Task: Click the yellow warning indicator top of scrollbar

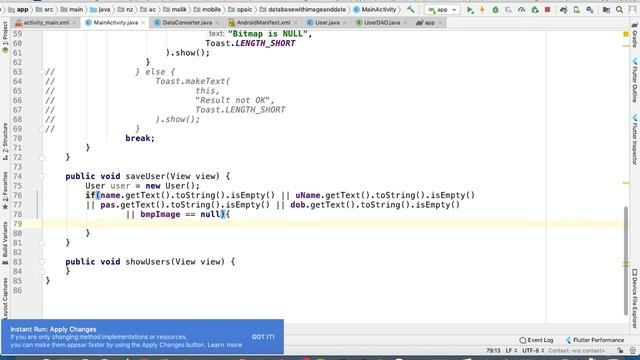Action: pyautogui.click(x=626, y=34)
